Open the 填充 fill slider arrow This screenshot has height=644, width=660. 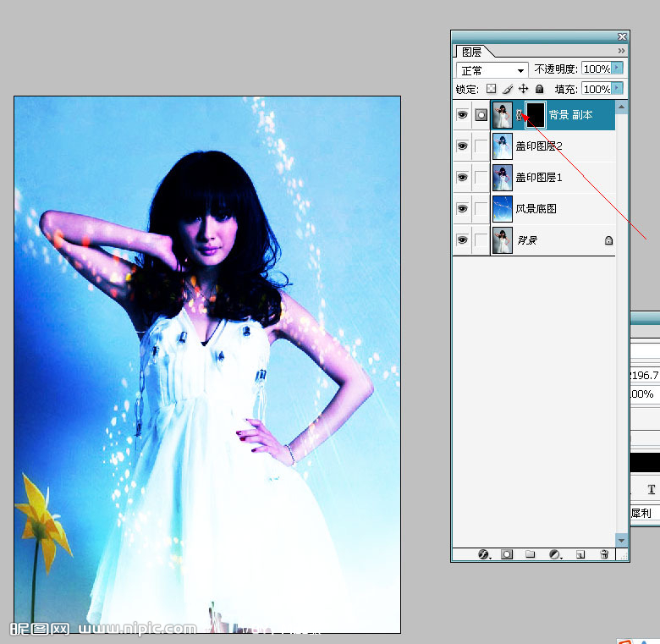tap(618, 89)
